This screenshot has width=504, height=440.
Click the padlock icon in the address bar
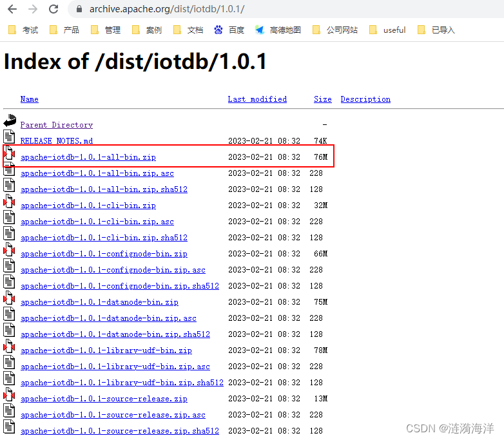pos(79,9)
